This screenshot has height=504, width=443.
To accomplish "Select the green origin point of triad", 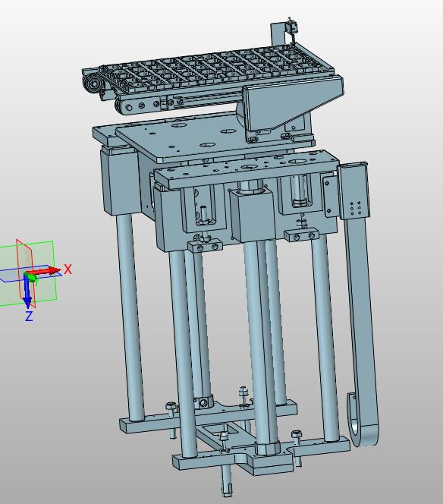I will tap(31, 277).
